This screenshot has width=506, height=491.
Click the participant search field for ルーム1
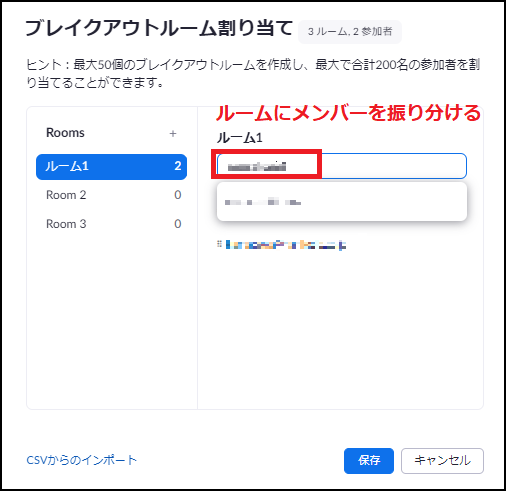(341, 166)
